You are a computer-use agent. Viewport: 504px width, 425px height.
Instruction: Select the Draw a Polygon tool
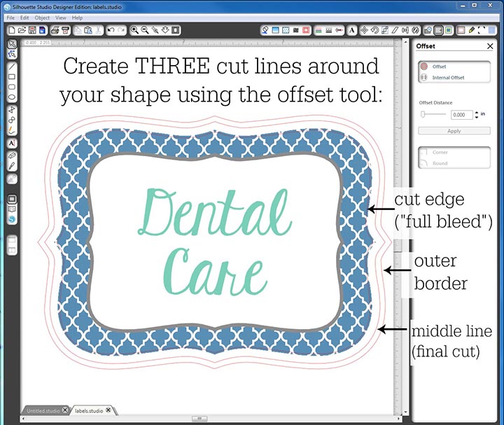(x=12, y=110)
